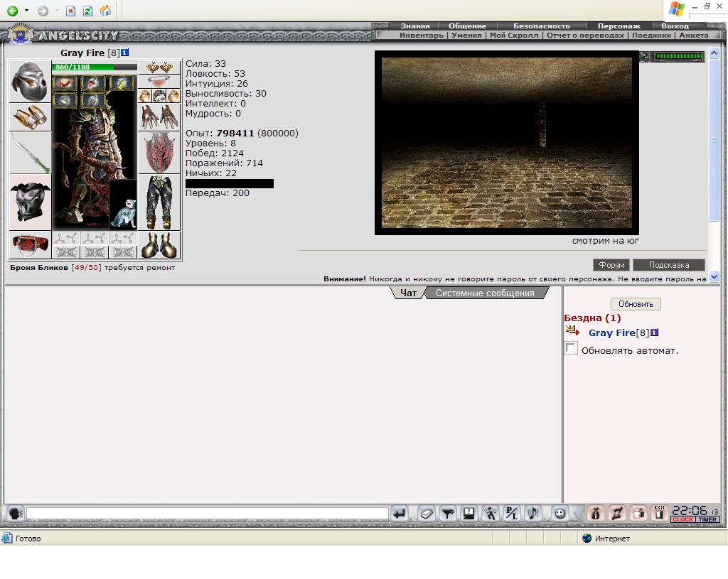Click the send message arrow icon
Viewport: 728px width, 579px height.
click(400, 514)
